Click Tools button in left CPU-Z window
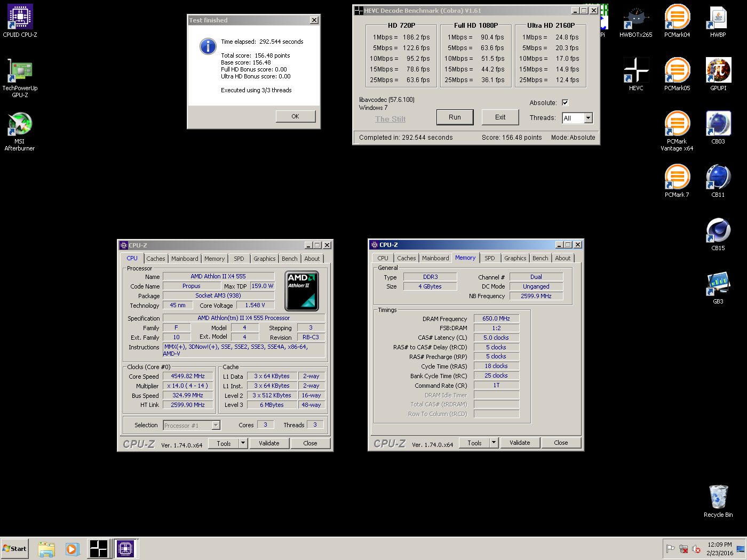Screen dimensions: 747x560 [x=224, y=443]
